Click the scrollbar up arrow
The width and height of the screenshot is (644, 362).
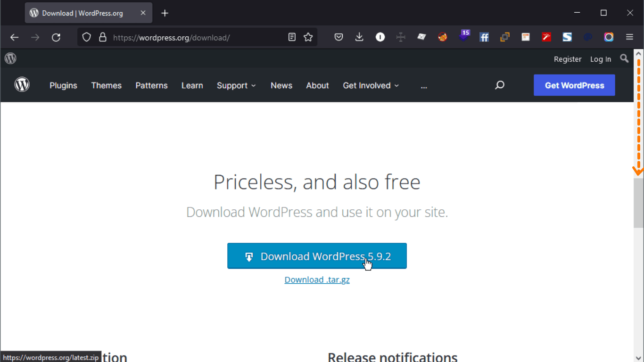coord(639,53)
